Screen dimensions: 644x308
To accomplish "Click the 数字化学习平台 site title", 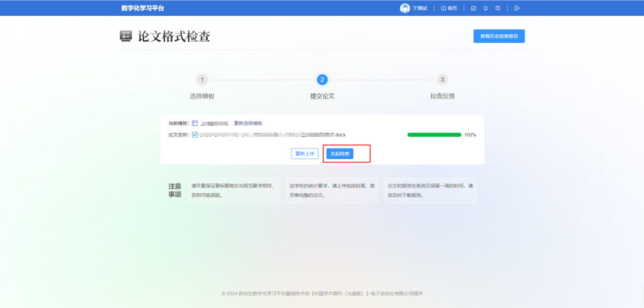I will point(143,8).
